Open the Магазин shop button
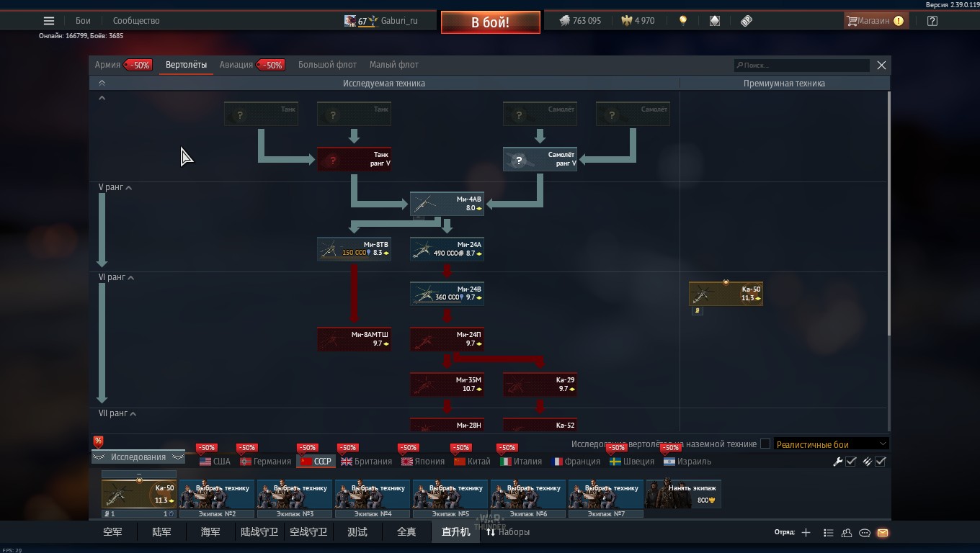The image size is (980, 553). 876,21
